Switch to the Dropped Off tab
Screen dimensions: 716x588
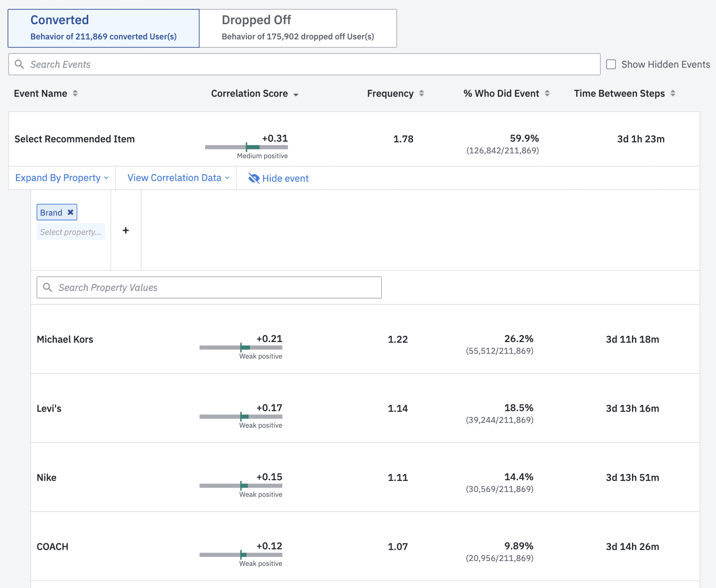[x=298, y=28]
